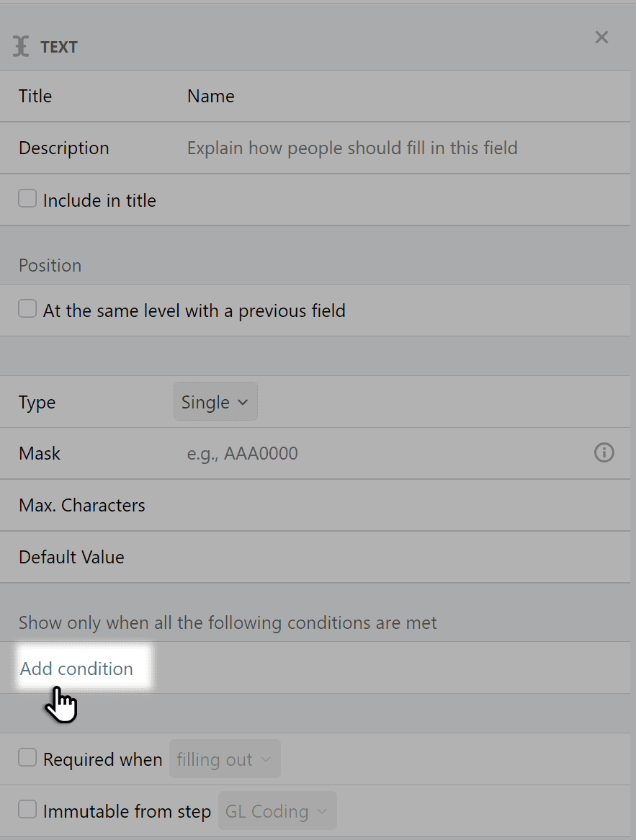Toggle the "Immutable from step" setting
This screenshot has height=840, width=636.
point(27,809)
